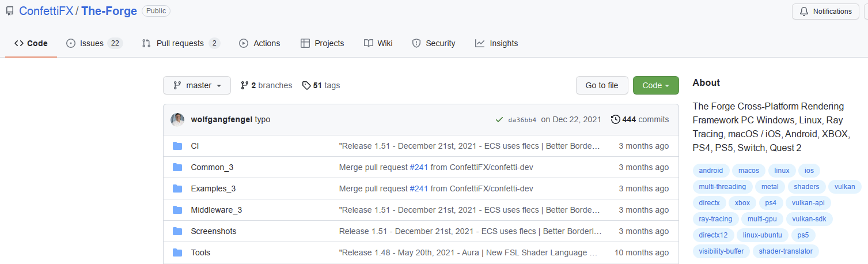This screenshot has height=264, width=868.
Task: Click wolfgangfengel's avatar image
Action: point(177,119)
